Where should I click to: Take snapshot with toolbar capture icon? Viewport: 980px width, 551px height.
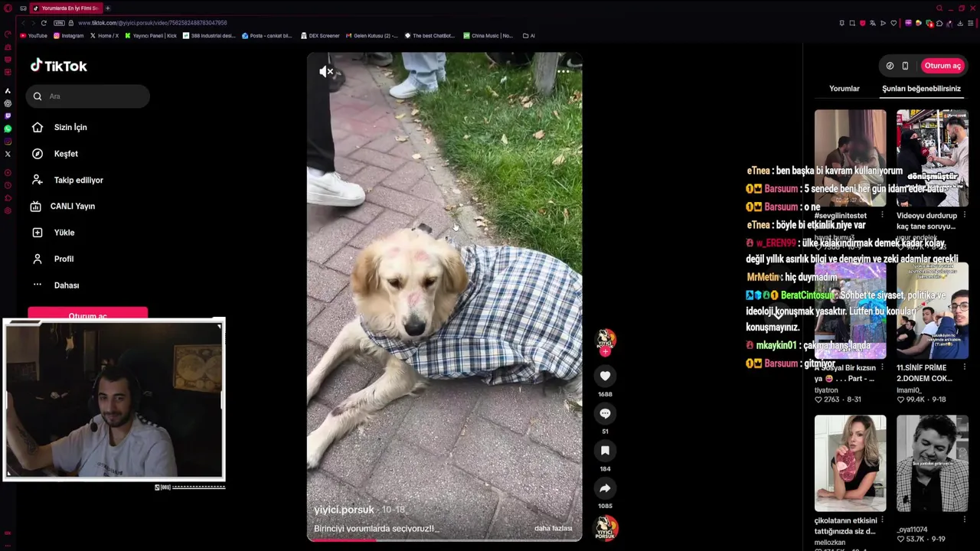click(x=852, y=23)
